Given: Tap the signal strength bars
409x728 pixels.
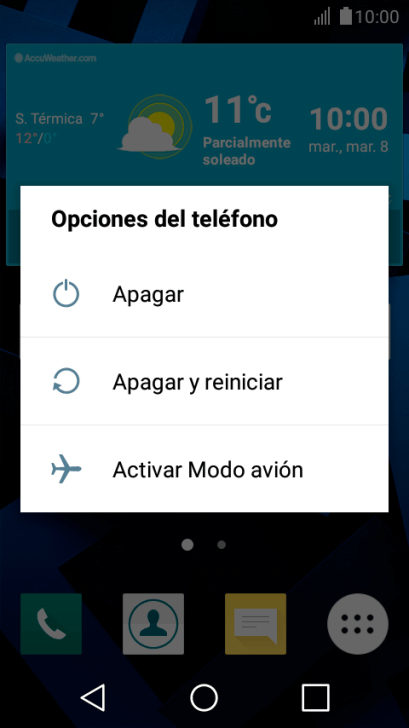Looking at the screenshot, I should tap(322, 16).
